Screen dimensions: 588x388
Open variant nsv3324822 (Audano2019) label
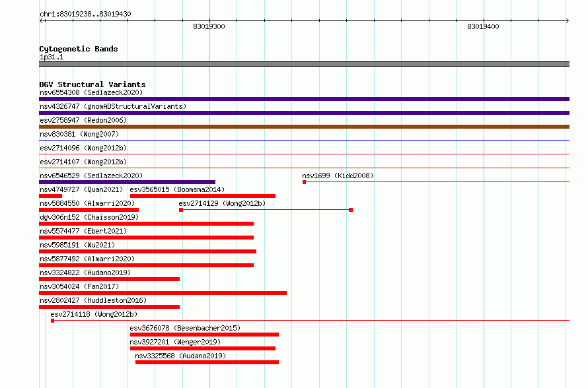[85, 273]
